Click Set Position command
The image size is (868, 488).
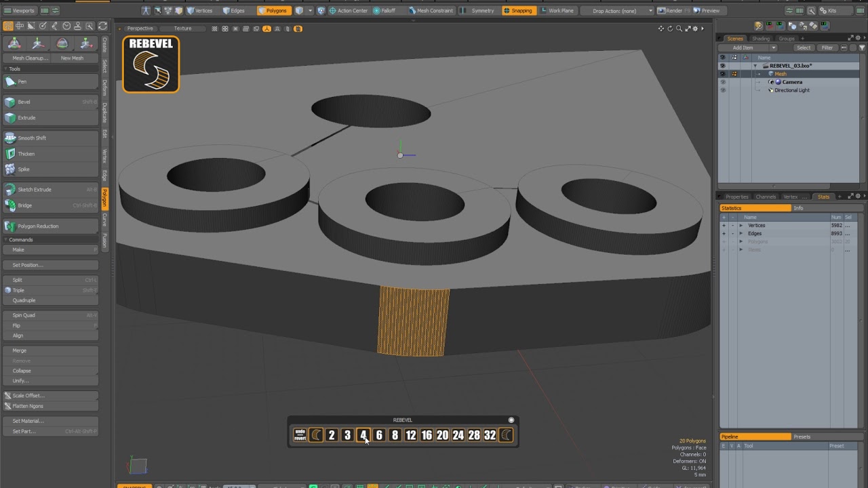click(x=50, y=265)
